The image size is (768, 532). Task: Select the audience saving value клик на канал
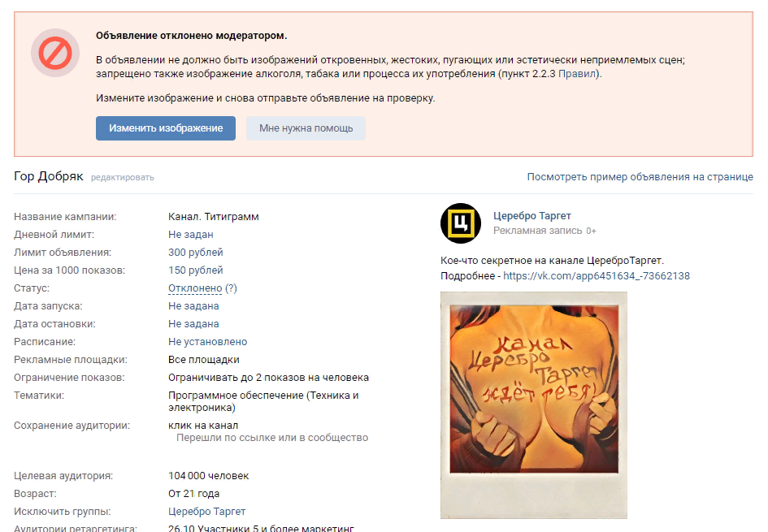(203, 426)
